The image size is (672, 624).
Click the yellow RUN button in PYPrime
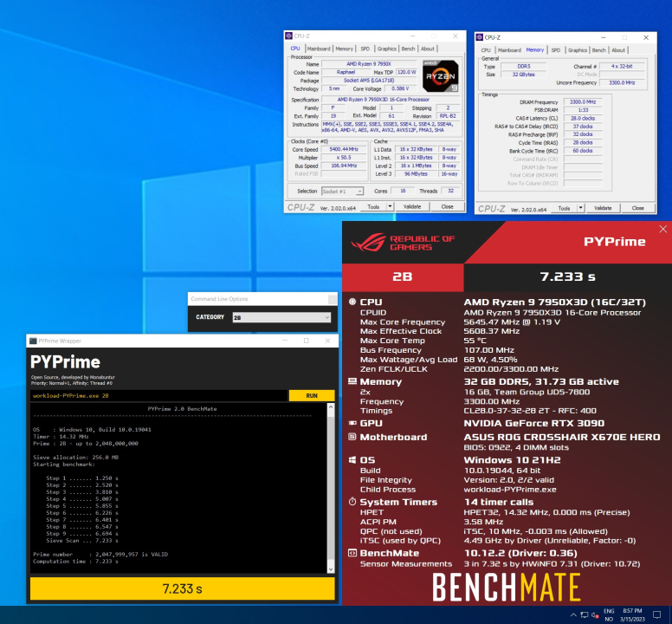pyautogui.click(x=312, y=395)
